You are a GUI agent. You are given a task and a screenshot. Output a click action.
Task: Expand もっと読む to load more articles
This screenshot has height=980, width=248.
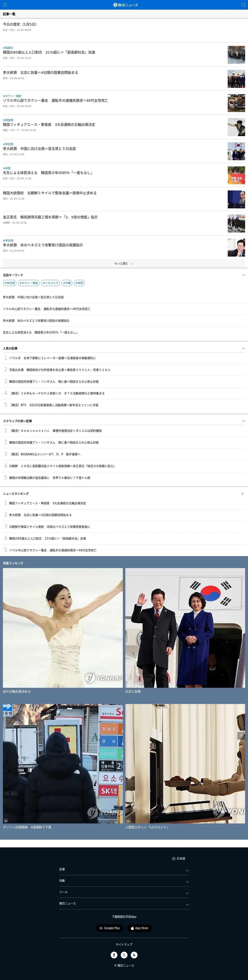tap(124, 263)
